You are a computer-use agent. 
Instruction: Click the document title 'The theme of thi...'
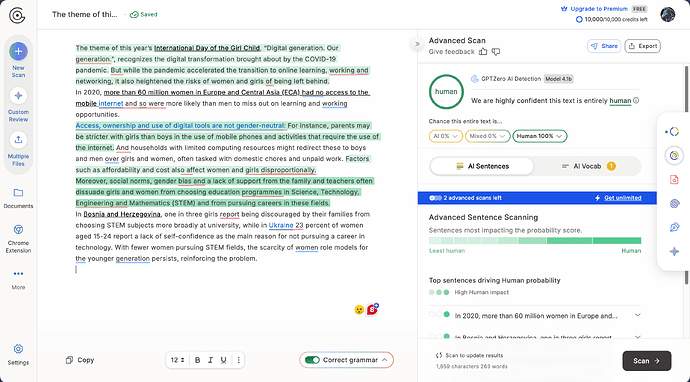coord(85,15)
